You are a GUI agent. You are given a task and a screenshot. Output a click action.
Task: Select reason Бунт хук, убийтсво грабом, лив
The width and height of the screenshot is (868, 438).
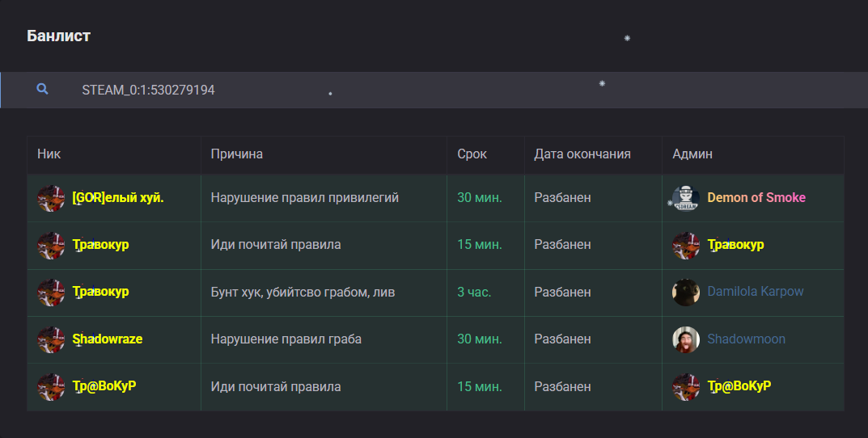click(x=303, y=292)
